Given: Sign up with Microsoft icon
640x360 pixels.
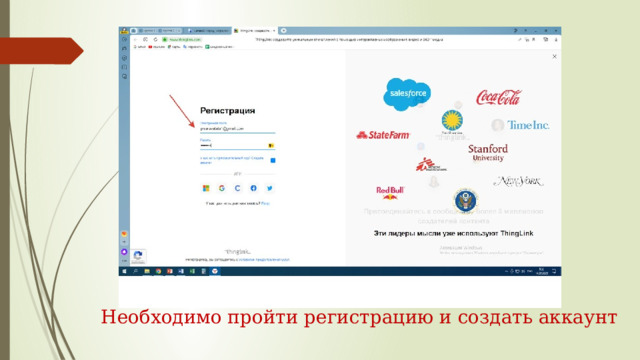Looking at the screenshot, I should coord(206,188).
